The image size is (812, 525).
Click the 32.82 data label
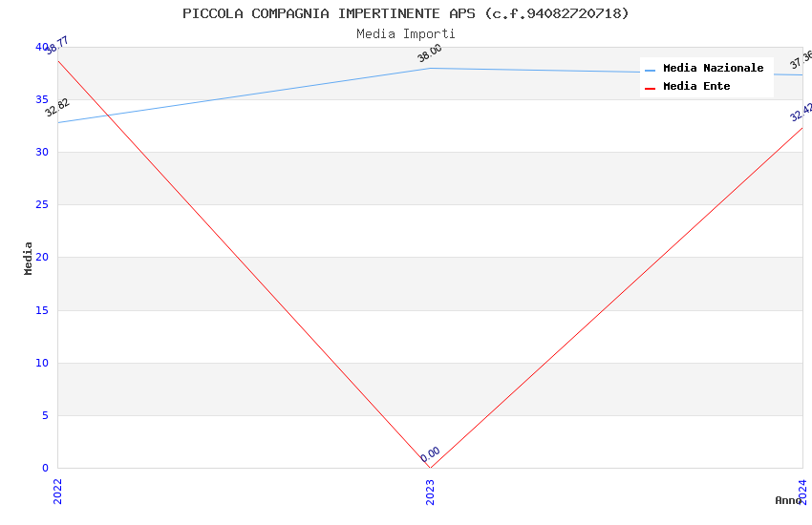click(x=57, y=108)
